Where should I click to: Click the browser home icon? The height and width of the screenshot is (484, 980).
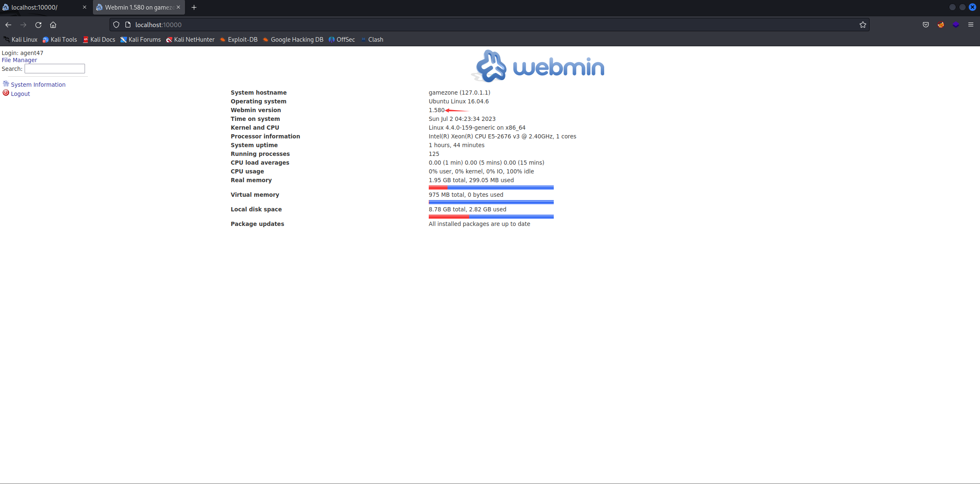point(53,25)
